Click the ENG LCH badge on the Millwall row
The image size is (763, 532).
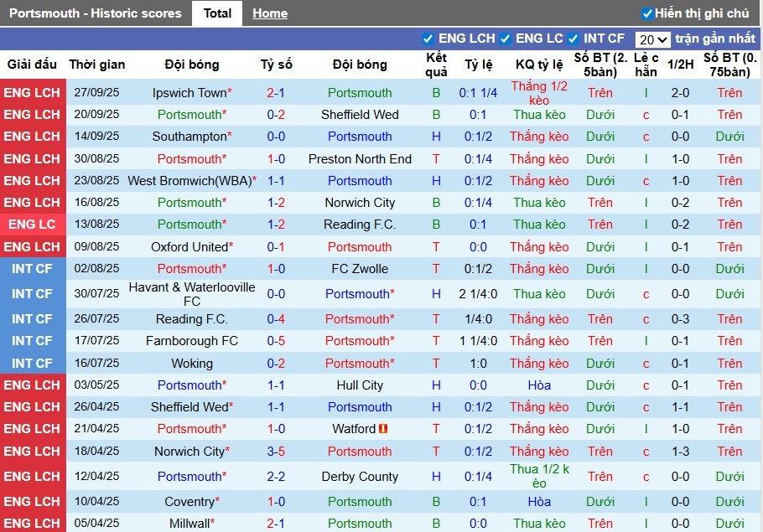[x=33, y=523]
